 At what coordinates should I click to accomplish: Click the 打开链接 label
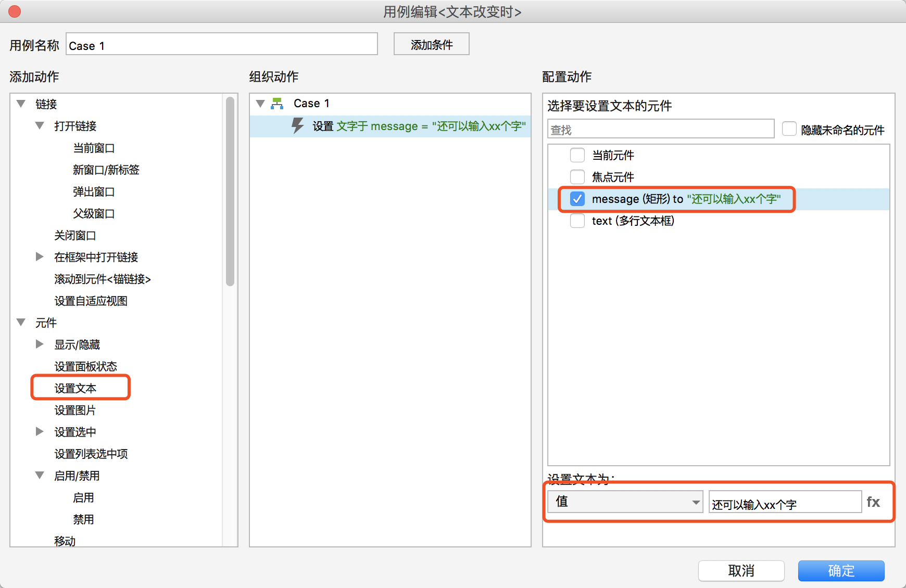click(75, 126)
